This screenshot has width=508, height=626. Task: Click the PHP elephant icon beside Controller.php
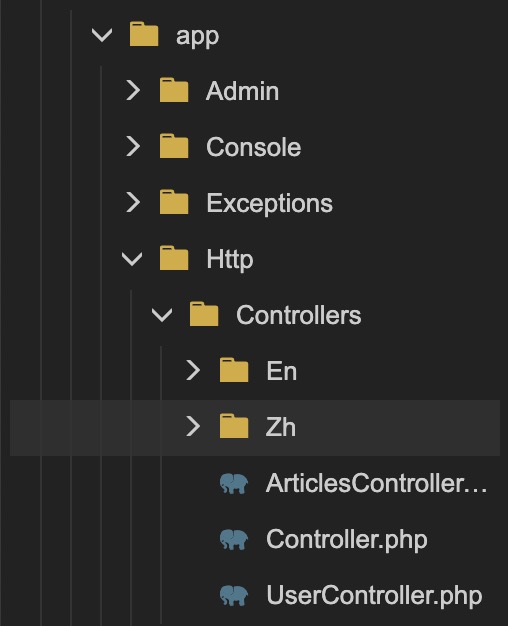(234, 539)
